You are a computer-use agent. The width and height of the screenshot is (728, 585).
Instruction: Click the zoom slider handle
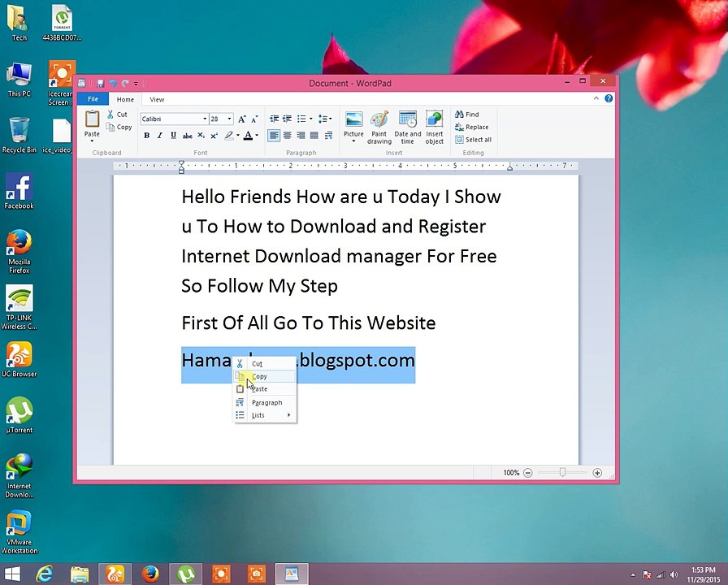click(x=563, y=472)
